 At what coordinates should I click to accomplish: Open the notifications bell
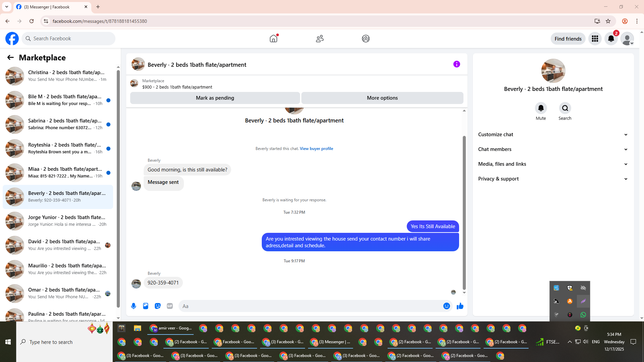[x=611, y=39]
